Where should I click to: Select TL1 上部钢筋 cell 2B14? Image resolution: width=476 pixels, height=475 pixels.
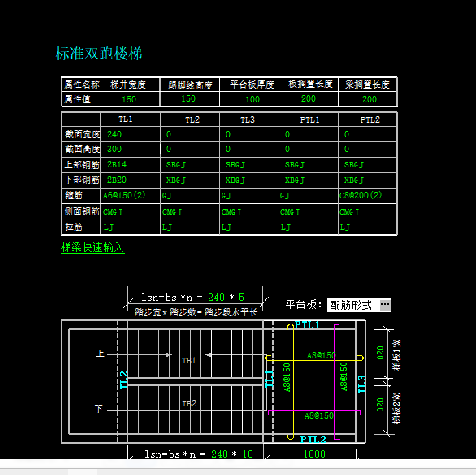116,164
